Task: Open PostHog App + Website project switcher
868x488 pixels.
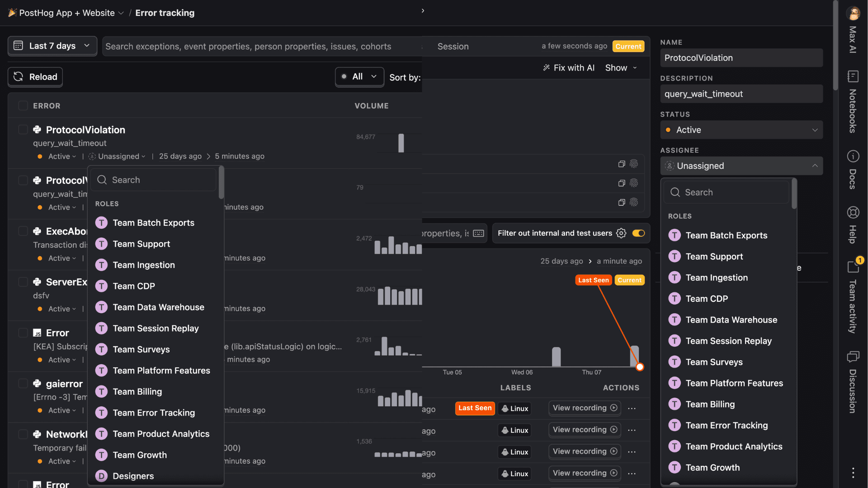Action: (66, 13)
